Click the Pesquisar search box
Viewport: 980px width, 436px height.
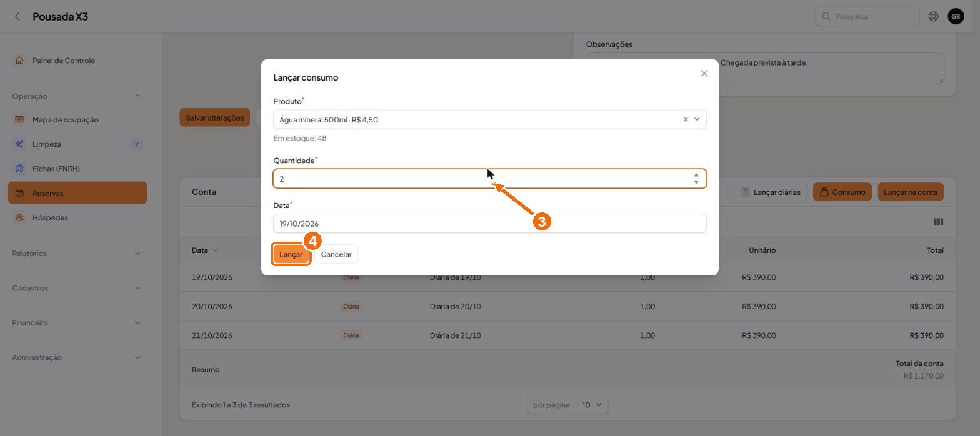point(867,16)
